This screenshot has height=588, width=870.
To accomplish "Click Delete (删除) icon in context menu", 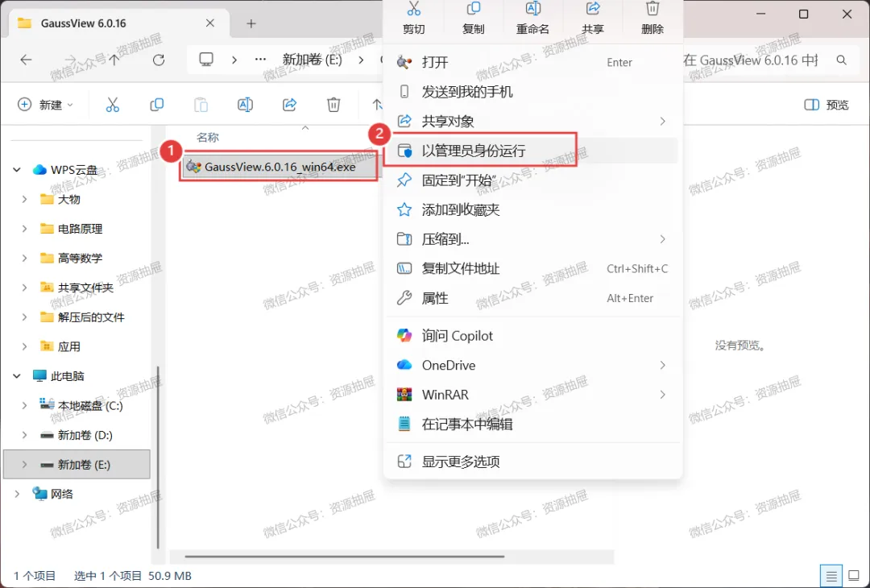I will click(x=652, y=9).
